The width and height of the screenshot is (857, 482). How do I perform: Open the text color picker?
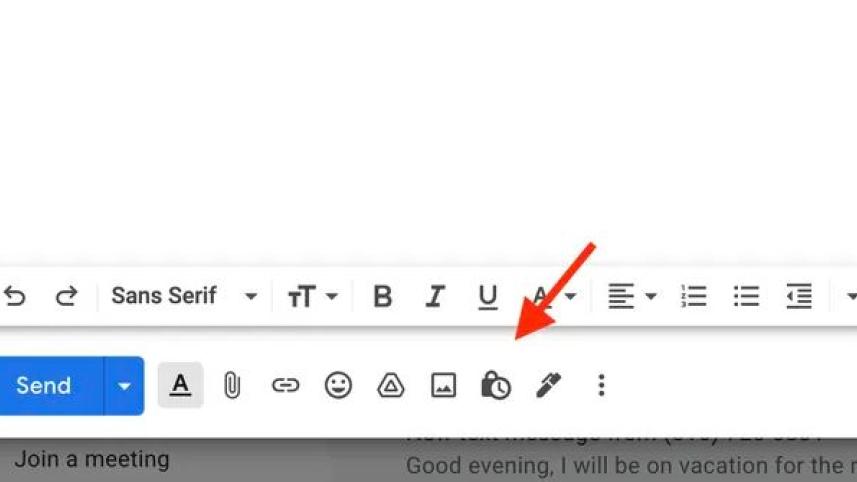click(555, 296)
